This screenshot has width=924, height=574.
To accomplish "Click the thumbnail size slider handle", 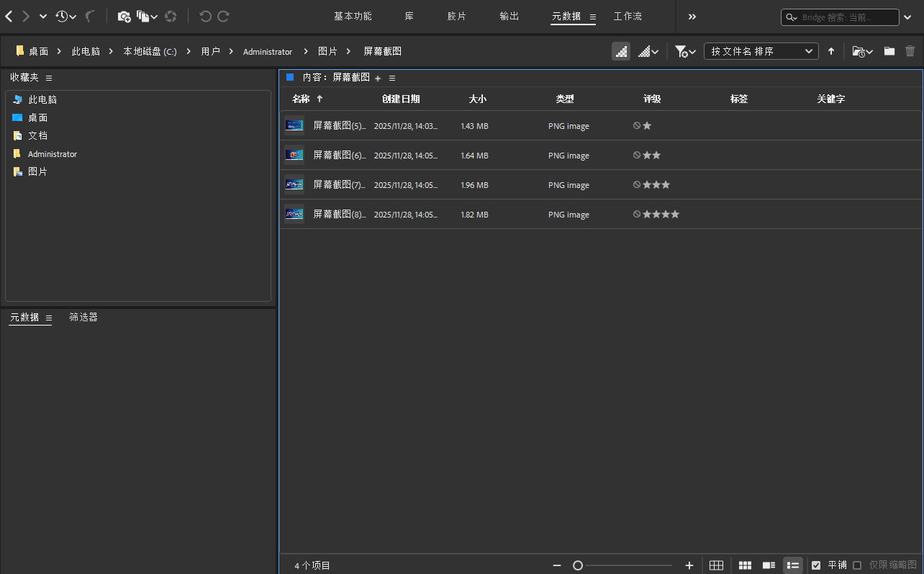I will (x=578, y=565).
